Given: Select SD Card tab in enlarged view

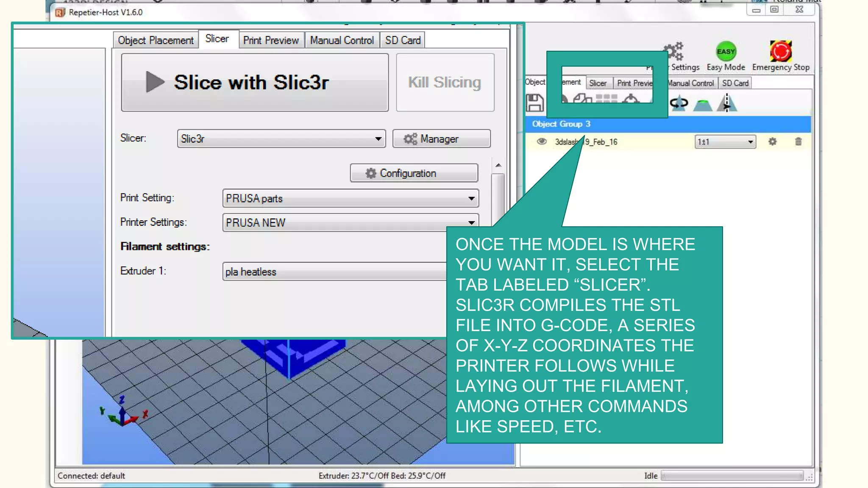Looking at the screenshot, I should click(403, 40).
